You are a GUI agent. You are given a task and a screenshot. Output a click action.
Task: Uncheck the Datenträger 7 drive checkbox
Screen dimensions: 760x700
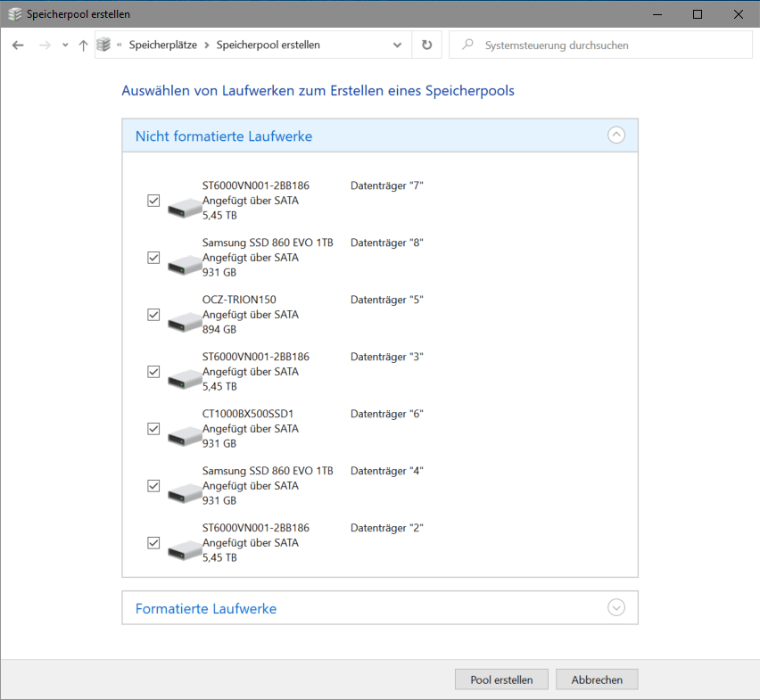click(x=153, y=201)
